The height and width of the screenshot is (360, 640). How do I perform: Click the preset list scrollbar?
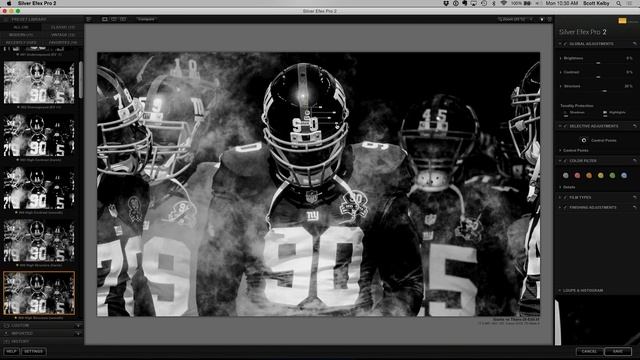tap(81, 80)
